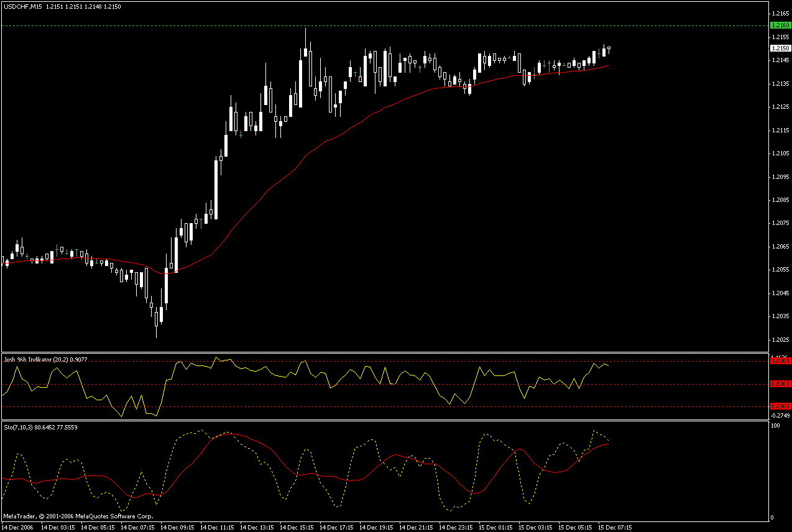Click the 14 Dec 15:15 time label

point(297,527)
